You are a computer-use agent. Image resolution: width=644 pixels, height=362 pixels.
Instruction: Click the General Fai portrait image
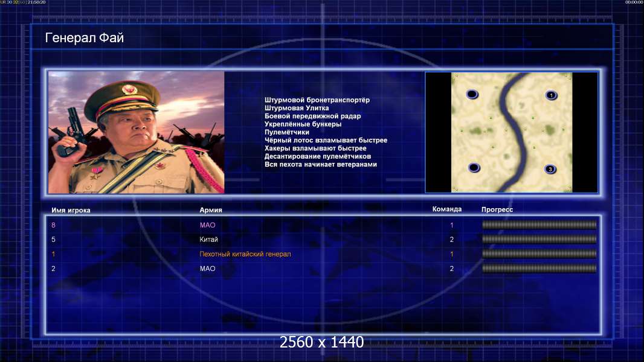[137, 132]
